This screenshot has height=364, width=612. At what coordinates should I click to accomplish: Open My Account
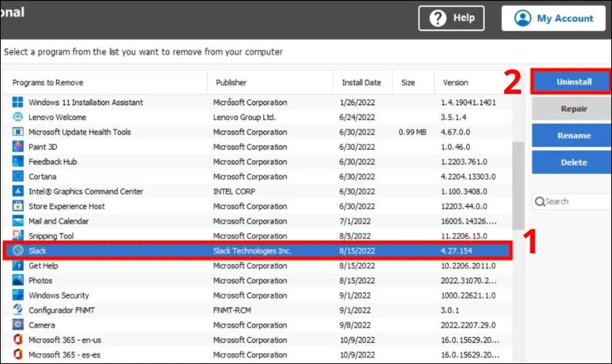point(554,18)
